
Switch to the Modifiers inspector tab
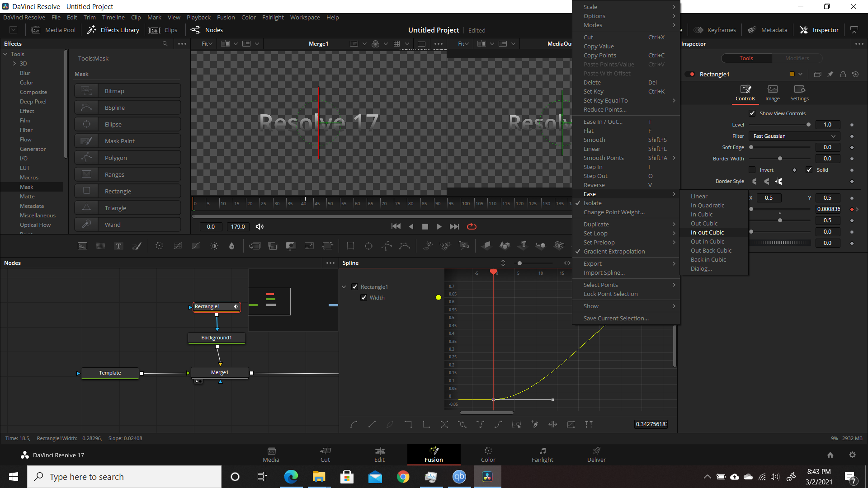(797, 58)
